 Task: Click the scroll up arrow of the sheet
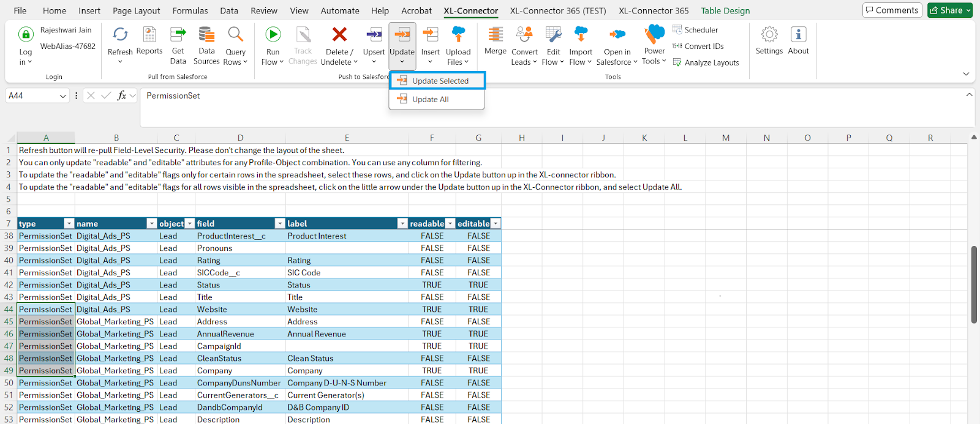coord(974,137)
